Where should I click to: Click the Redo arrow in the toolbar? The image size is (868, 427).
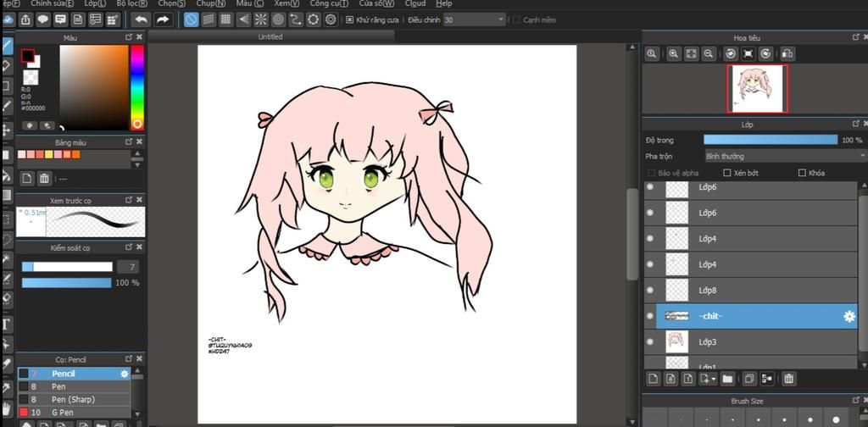[x=162, y=20]
